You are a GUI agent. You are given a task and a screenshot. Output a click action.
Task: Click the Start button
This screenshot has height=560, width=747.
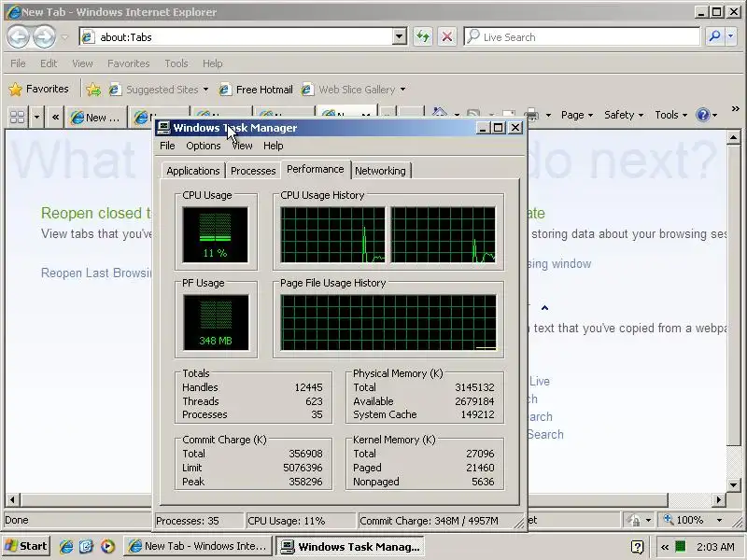coord(26,546)
